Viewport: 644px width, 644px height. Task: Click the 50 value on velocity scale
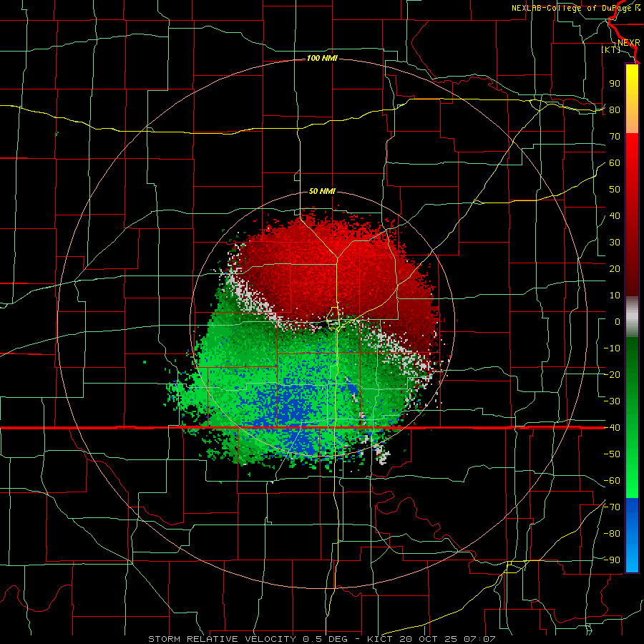coord(615,190)
